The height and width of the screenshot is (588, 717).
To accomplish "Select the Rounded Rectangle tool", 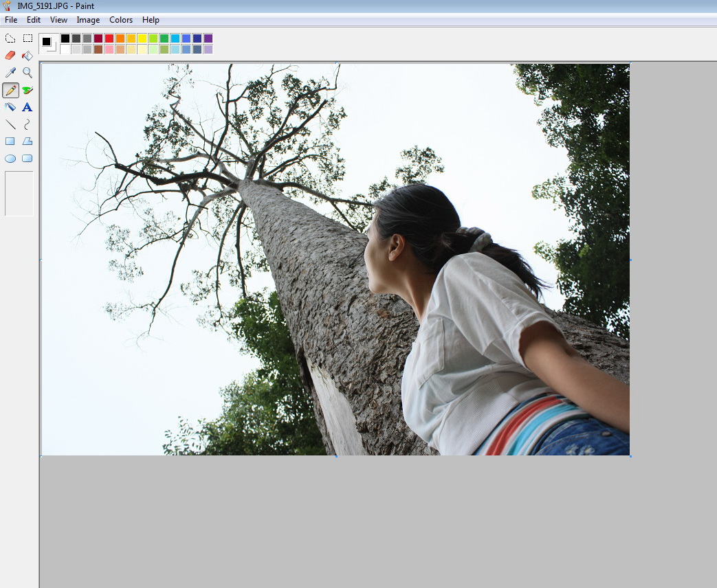I will (x=27, y=159).
